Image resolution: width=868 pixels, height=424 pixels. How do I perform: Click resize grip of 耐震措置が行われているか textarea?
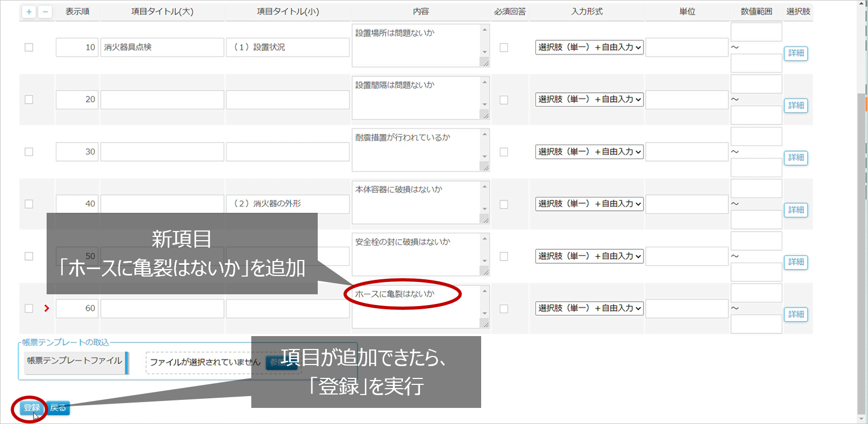485,167
